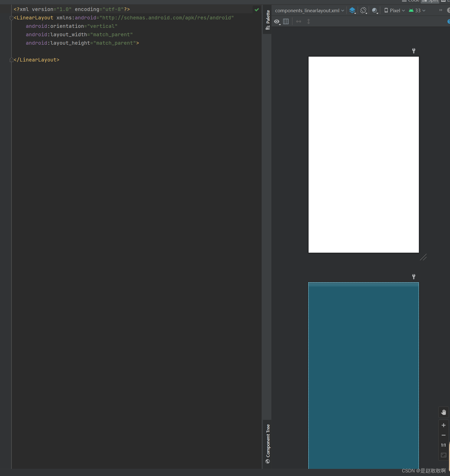Viewport: 450px width, 476px height.
Task: Open the API 33 version dropdown
Action: coord(418,10)
